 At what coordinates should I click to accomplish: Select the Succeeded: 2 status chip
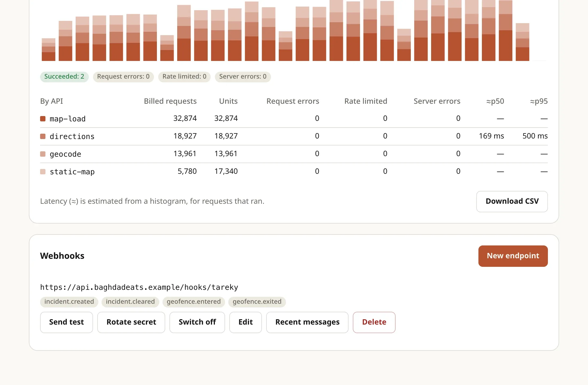pos(64,77)
